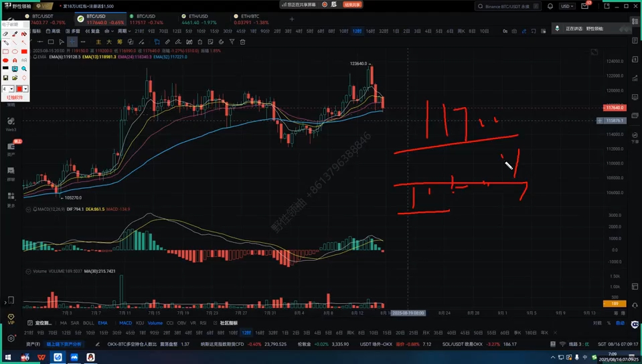Screen dimensions: 642x364
Task: Delete drawings with the trash icon
Action: point(242,41)
